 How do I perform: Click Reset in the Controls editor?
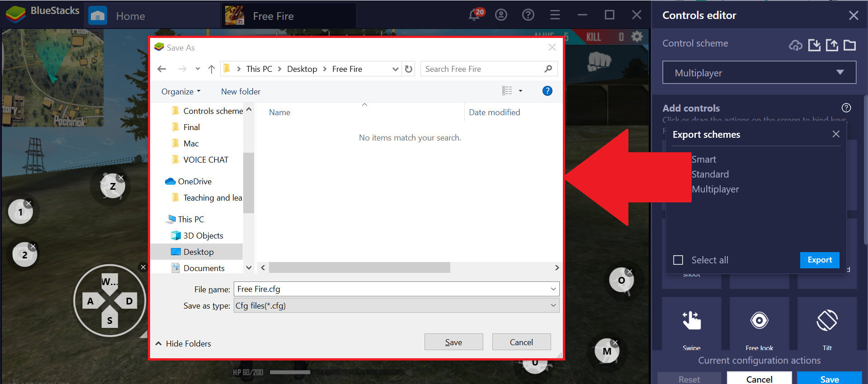pyautogui.click(x=689, y=379)
